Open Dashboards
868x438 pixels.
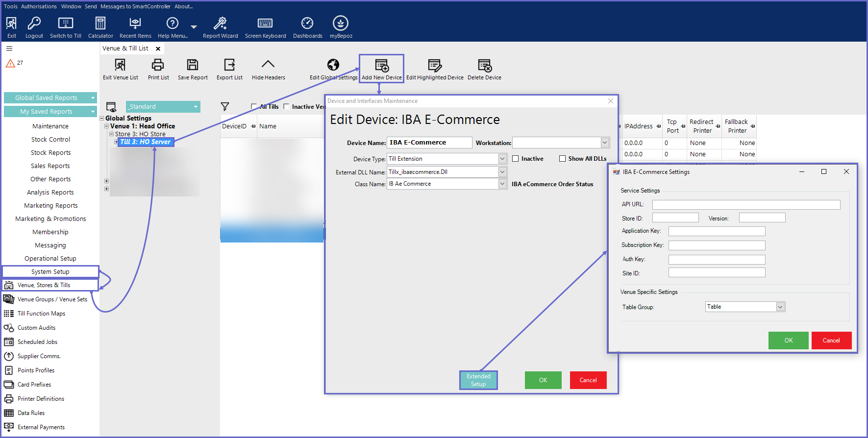point(307,27)
